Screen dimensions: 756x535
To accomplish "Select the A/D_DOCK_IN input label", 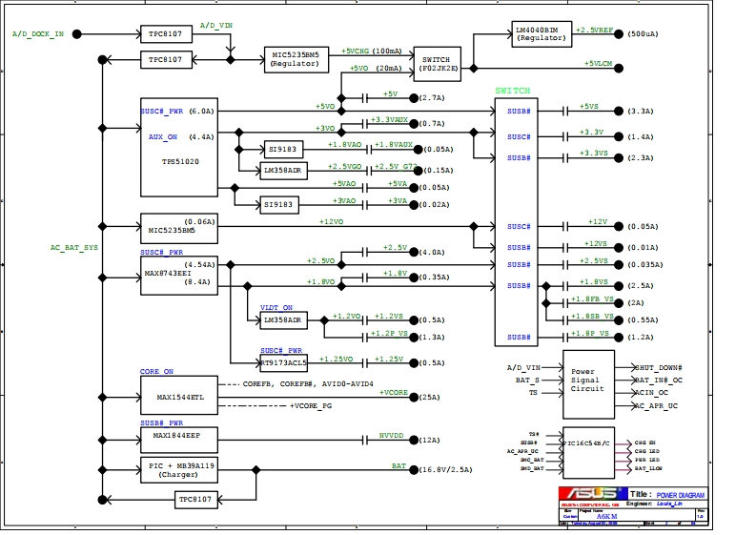I will point(38,33).
